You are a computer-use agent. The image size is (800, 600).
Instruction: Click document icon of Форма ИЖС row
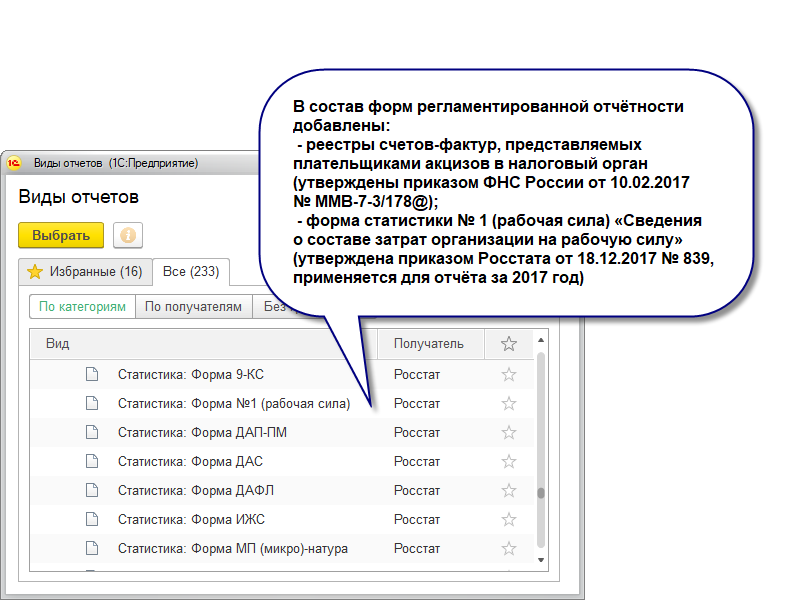pos(92,519)
